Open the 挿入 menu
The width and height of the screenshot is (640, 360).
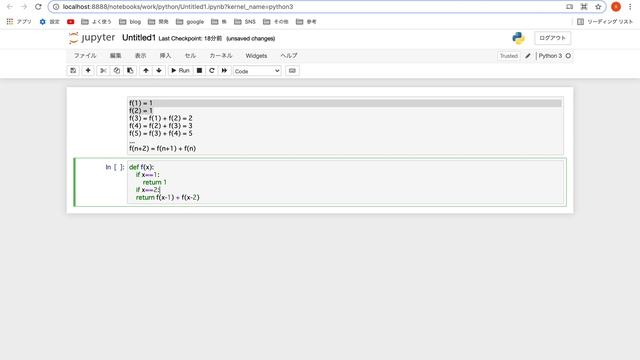point(165,56)
